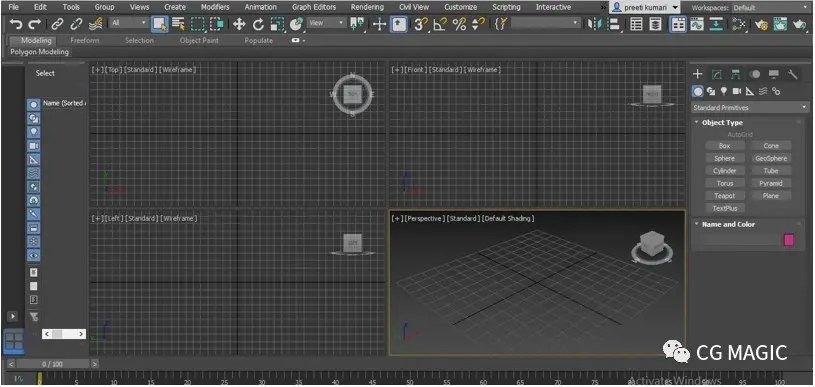815x387 pixels.
Task: Switch to the Hierarchy panel tab
Action: (x=735, y=74)
